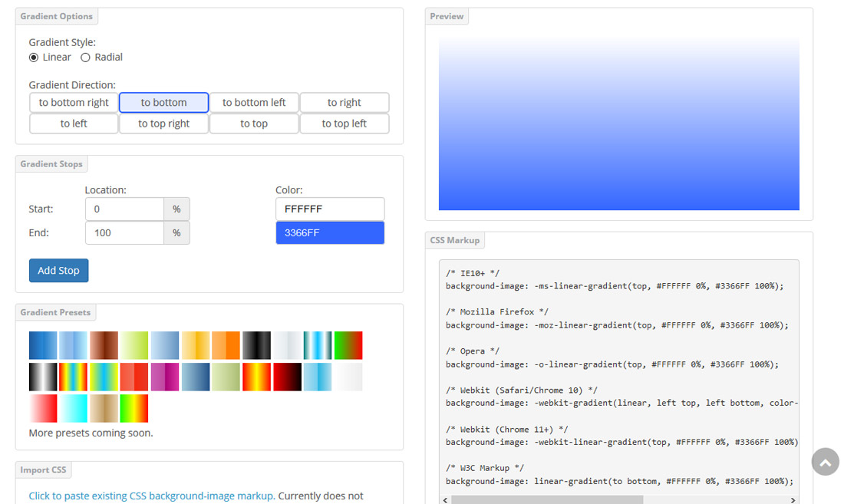Image resolution: width=844 pixels, height=504 pixels.
Task: Apply the green to red preset
Action: click(x=348, y=345)
